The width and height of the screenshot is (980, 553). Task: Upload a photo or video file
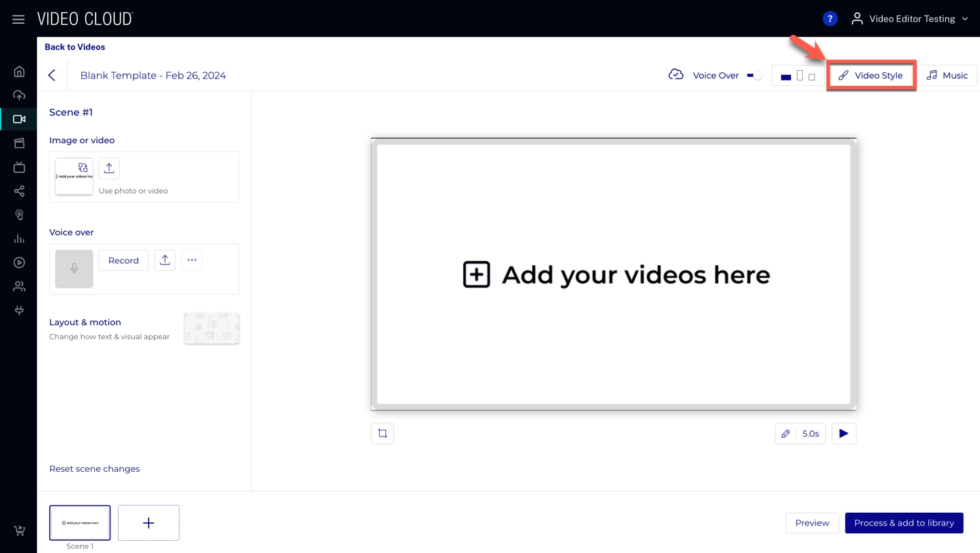pos(109,168)
